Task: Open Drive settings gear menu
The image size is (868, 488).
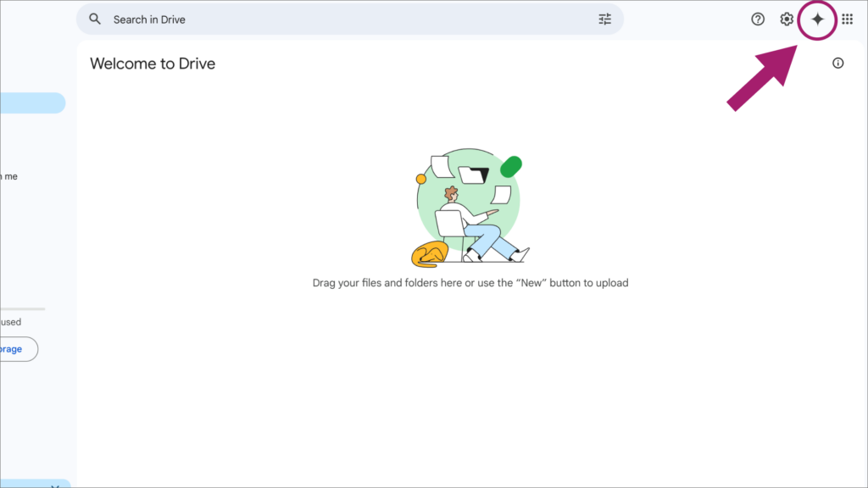Action: [787, 19]
